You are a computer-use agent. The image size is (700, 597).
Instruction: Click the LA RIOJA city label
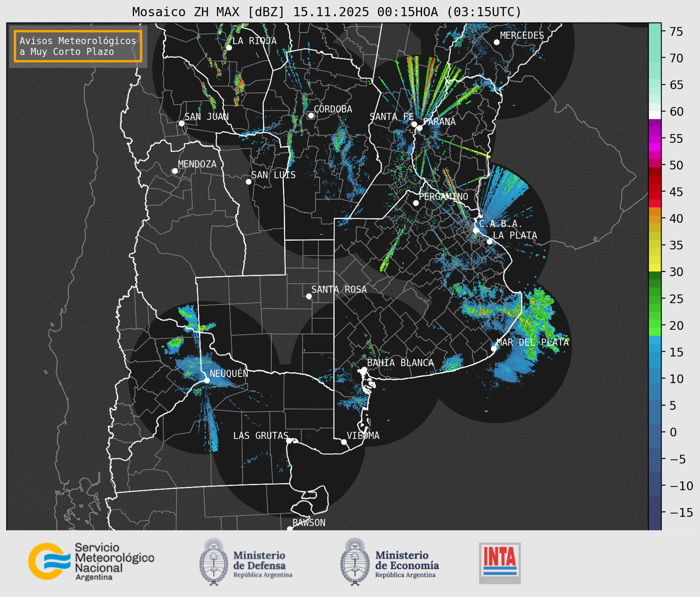(x=254, y=41)
